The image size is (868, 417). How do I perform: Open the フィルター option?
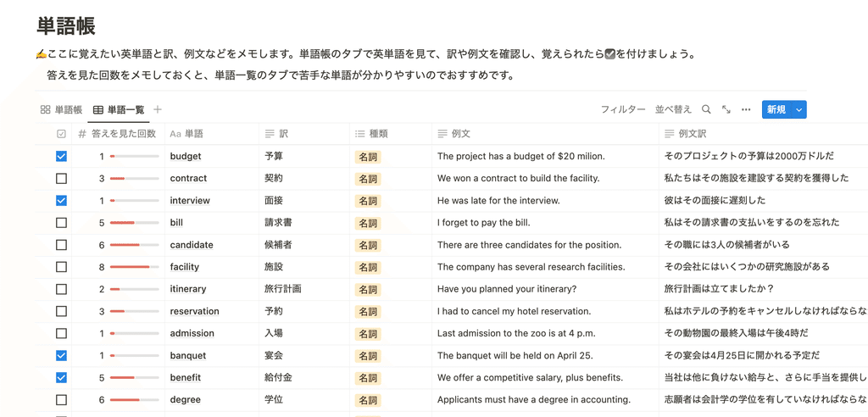point(623,109)
